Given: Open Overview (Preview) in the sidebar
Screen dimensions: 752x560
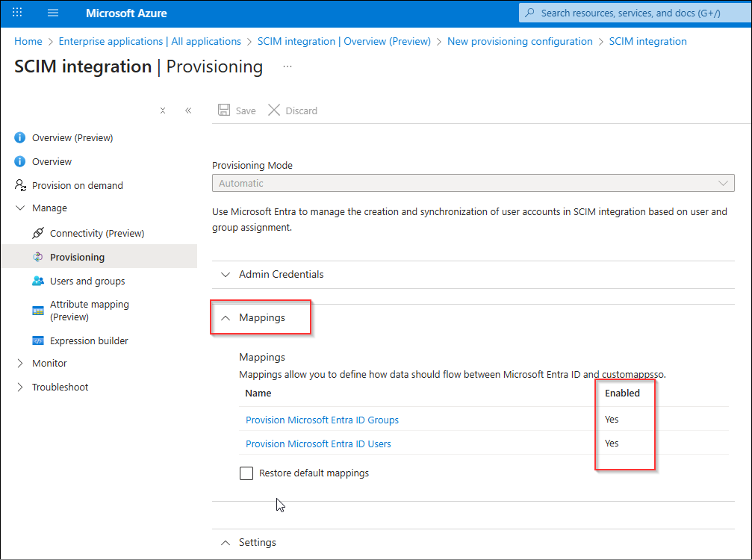Looking at the screenshot, I should 72,137.
